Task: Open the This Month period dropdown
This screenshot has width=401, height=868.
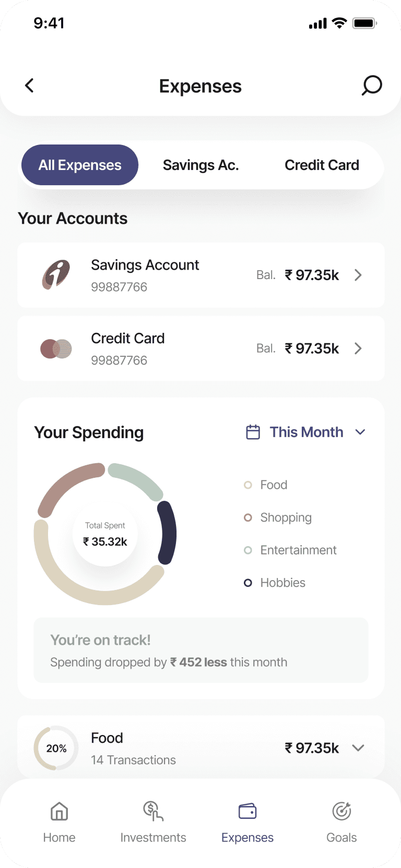Action: [x=305, y=432]
